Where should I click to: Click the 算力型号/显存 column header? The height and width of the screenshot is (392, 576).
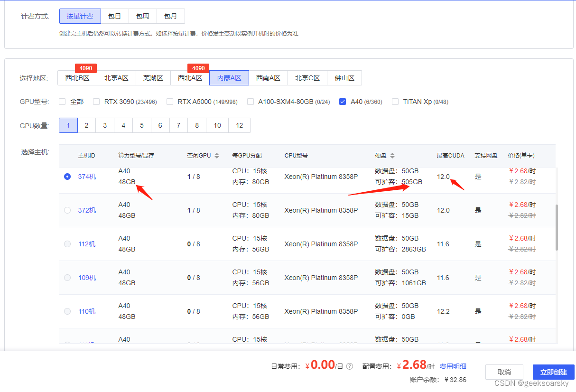click(136, 156)
